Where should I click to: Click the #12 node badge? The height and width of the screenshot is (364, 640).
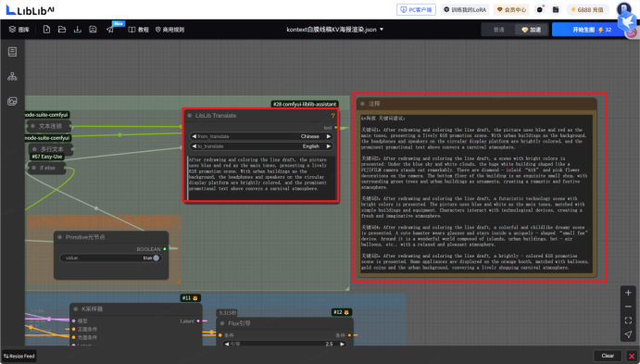tap(342, 312)
